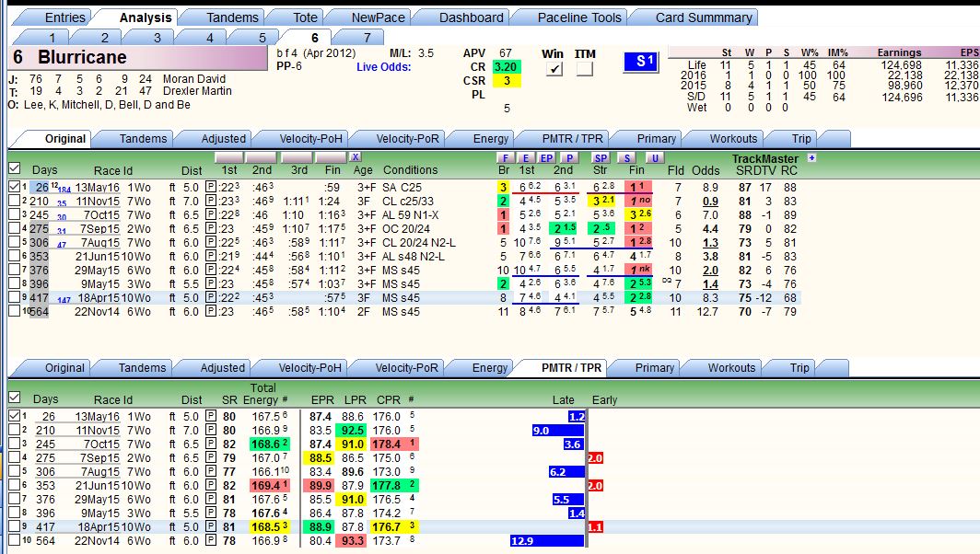Image resolution: width=980 pixels, height=554 pixels.
Task: Click P surface icon in 7Oct15 PMTR row
Action: pyautogui.click(x=211, y=444)
